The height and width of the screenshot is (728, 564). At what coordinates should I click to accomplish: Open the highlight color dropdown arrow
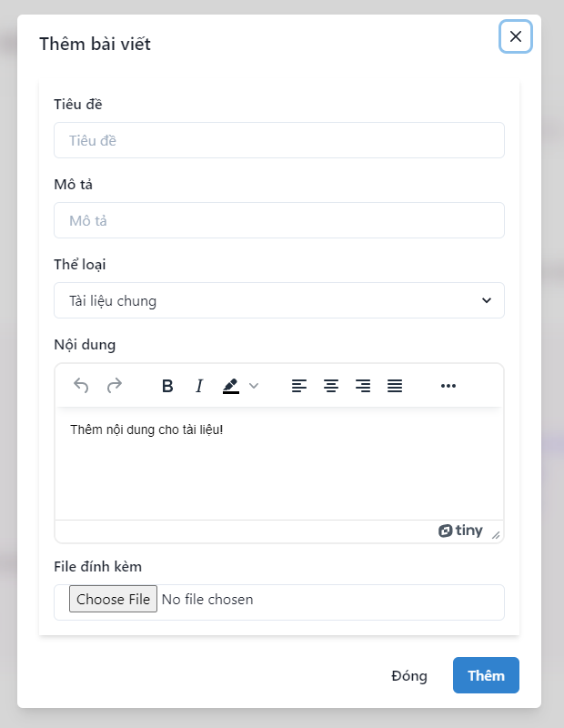pos(254,386)
